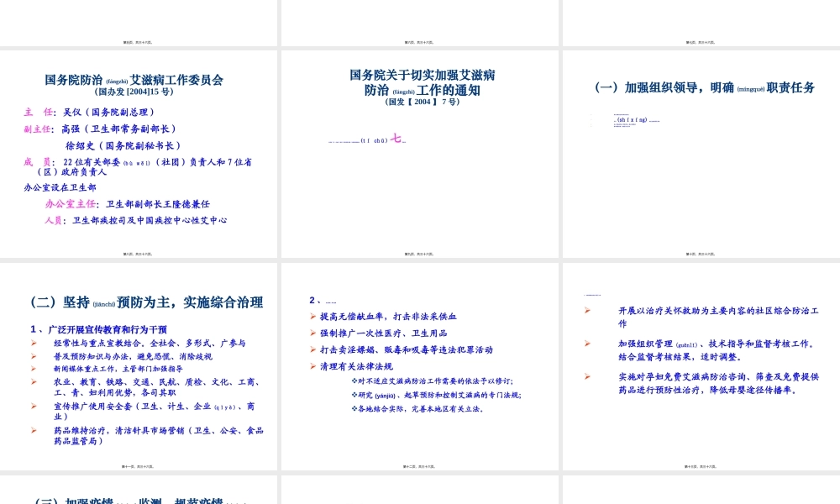Image resolution: width=840 pixels, height=504 pixels.
Task: Click the arrow bullet before 打击卖淫嫖娼 line
Action: pos(312,349)
